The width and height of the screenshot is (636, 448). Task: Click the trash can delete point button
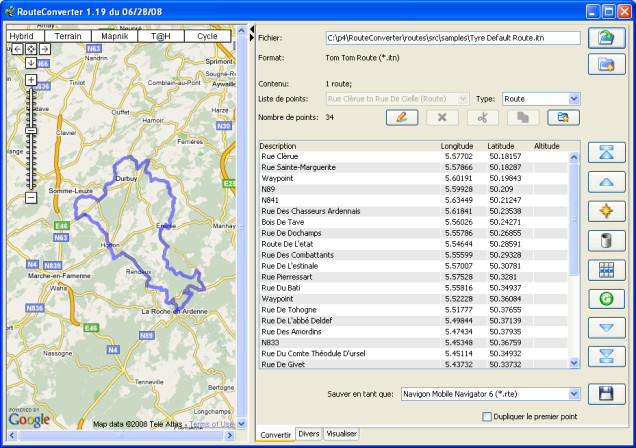click(606, 240)
